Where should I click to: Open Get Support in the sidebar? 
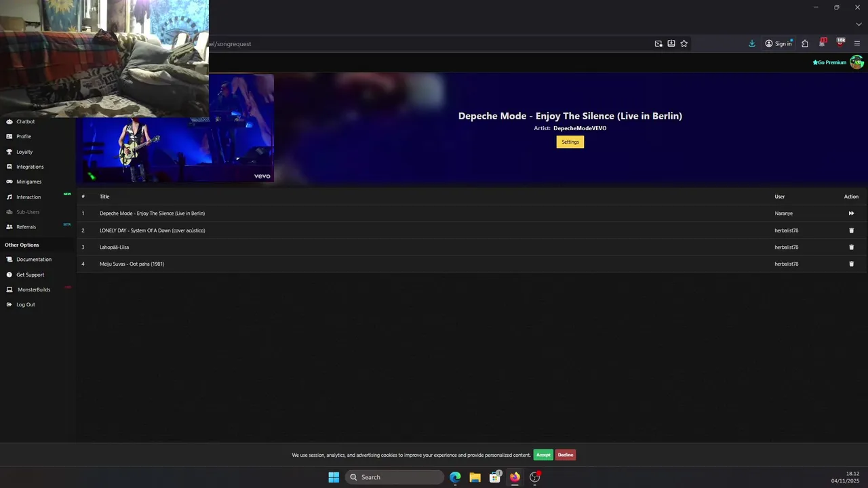(x=30, y=274)
